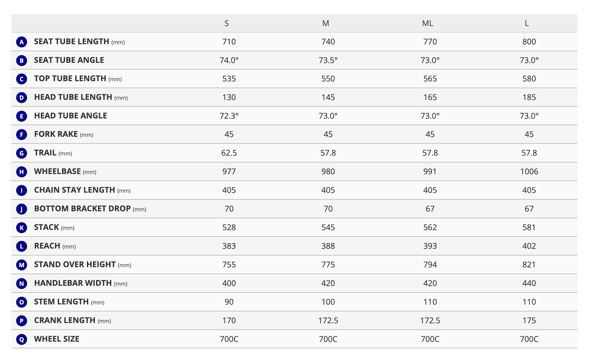Select the J badge for Bottom Bracket Drop

[x=22, y=209]
